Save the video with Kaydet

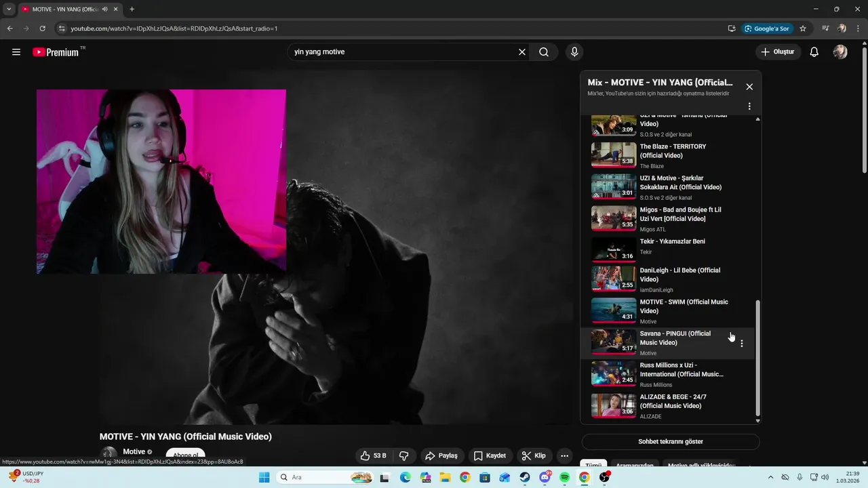490,455
